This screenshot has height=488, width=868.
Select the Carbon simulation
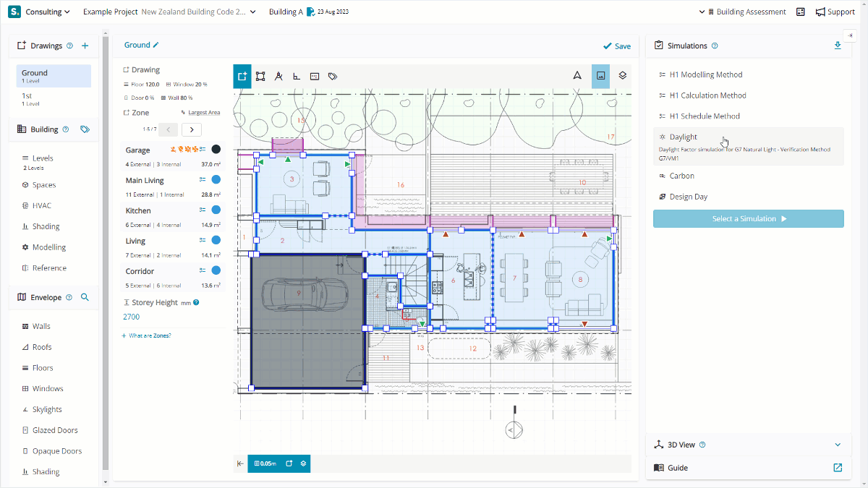click(681, 176)
